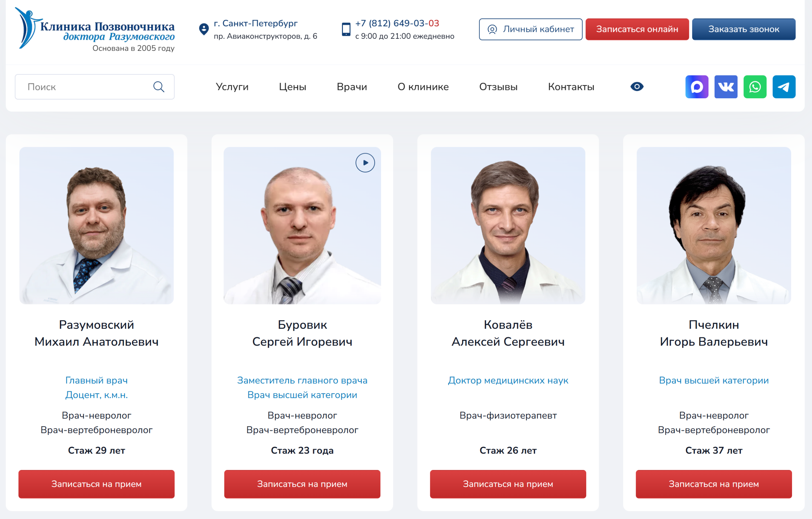Open the WhatsApp chat icon

[755, 87]
